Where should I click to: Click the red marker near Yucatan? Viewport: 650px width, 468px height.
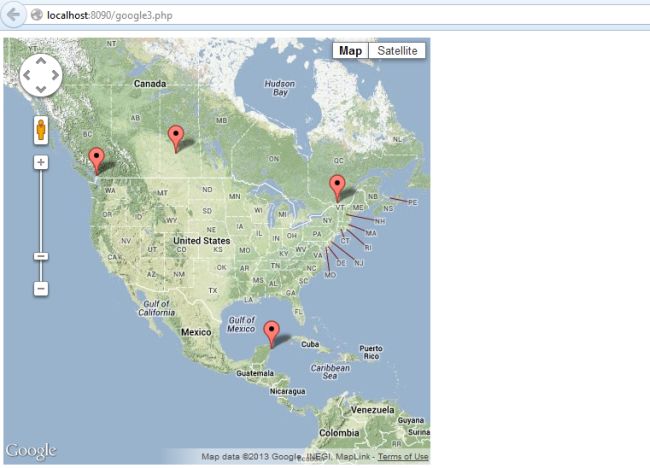point(272,334)
